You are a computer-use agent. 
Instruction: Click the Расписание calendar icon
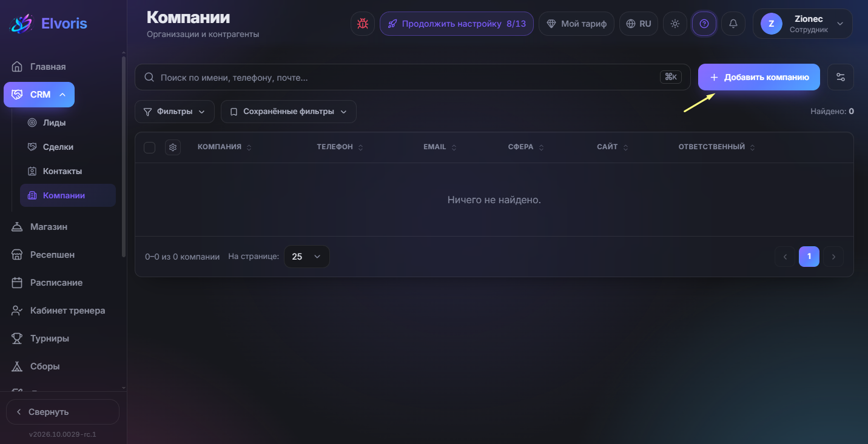click(18, 283)
